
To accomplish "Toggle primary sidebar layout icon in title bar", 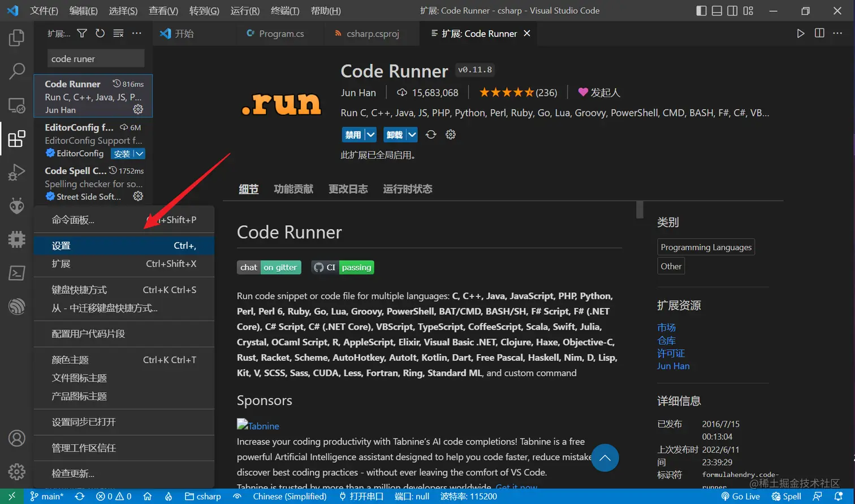I will (x=701, y=11).
